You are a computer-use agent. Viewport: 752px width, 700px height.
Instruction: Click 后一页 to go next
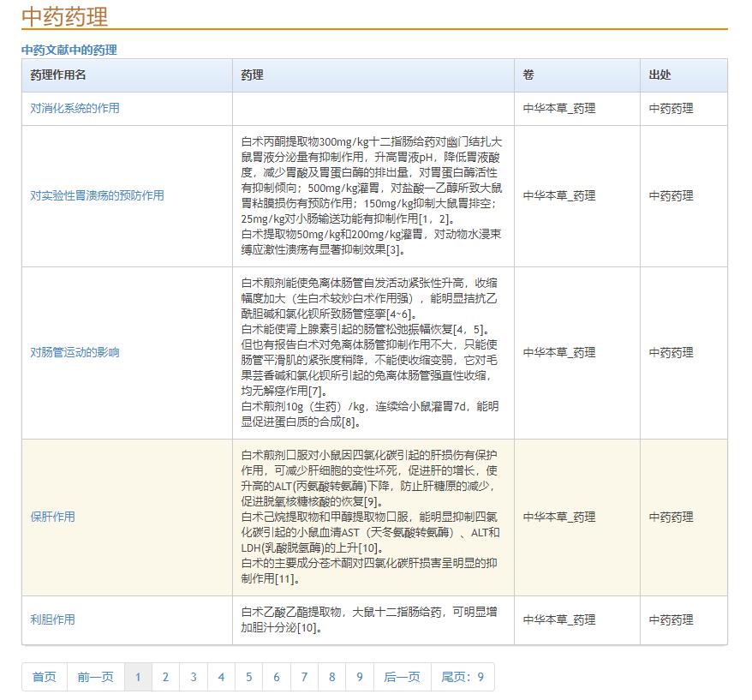tap(403, 677)
